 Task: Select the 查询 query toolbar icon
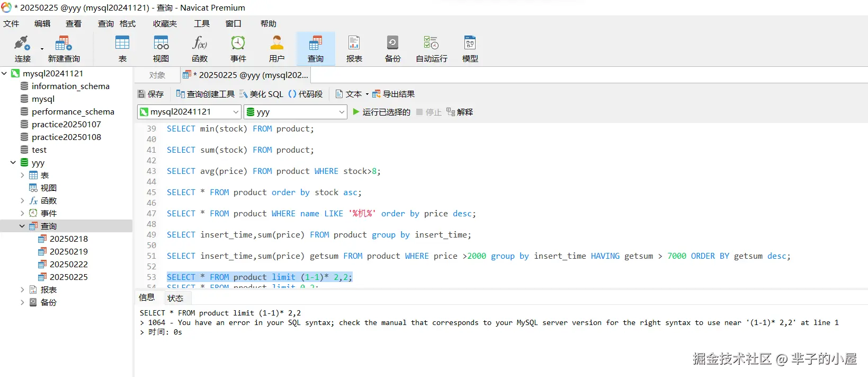[316, 49]
